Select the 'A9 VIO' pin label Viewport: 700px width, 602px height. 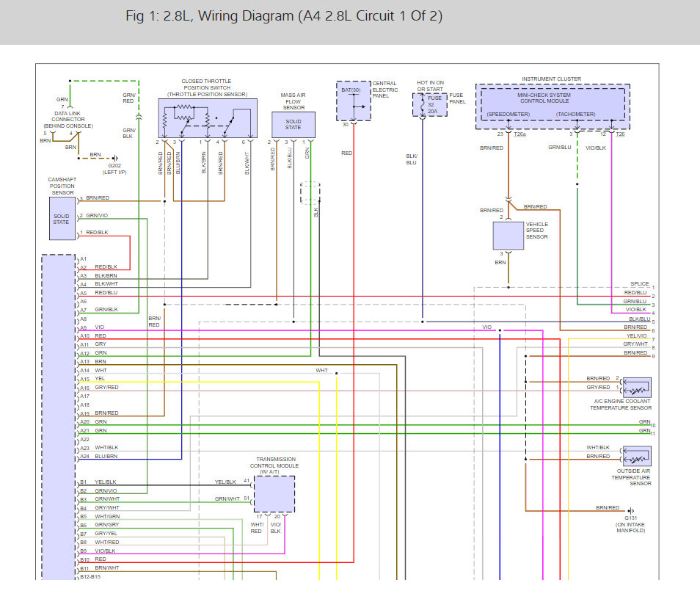92,327
